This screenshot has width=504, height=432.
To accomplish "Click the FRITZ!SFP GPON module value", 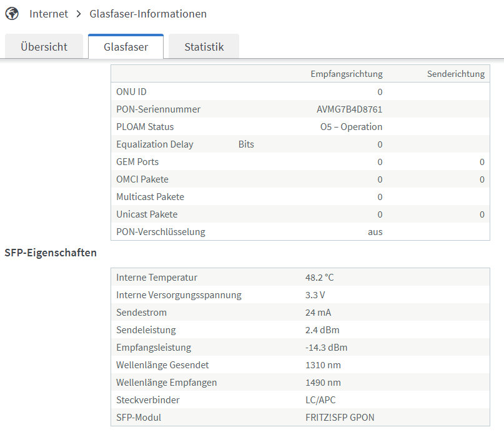I will [x=340, y=418].
